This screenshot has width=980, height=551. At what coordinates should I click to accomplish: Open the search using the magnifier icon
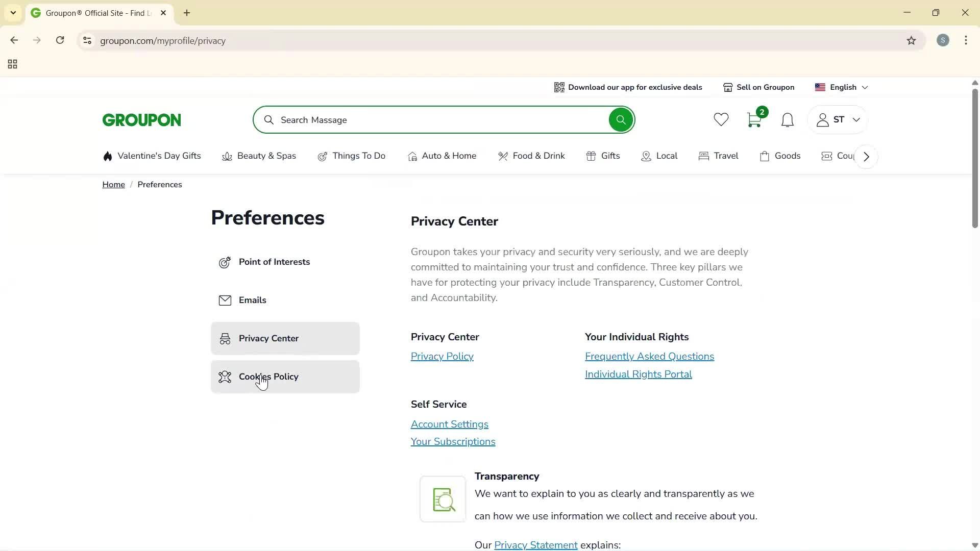620,119
